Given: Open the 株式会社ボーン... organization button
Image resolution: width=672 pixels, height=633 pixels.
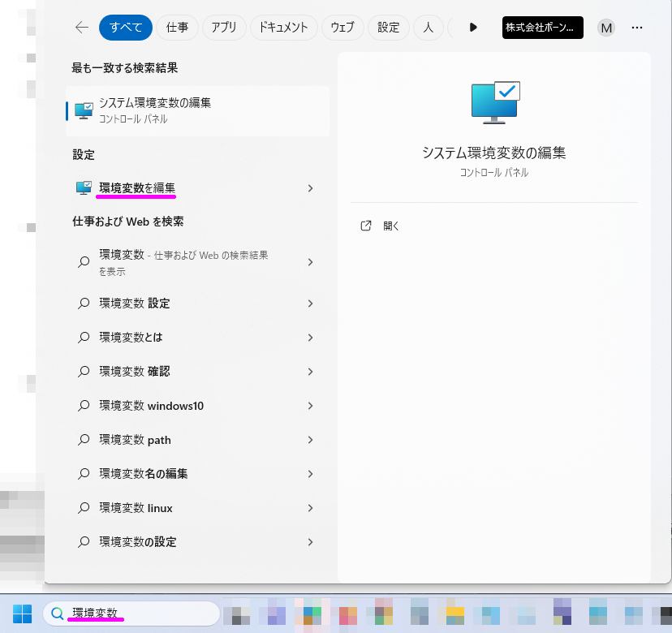Looking at the screenshot, I should coord(542,28).
